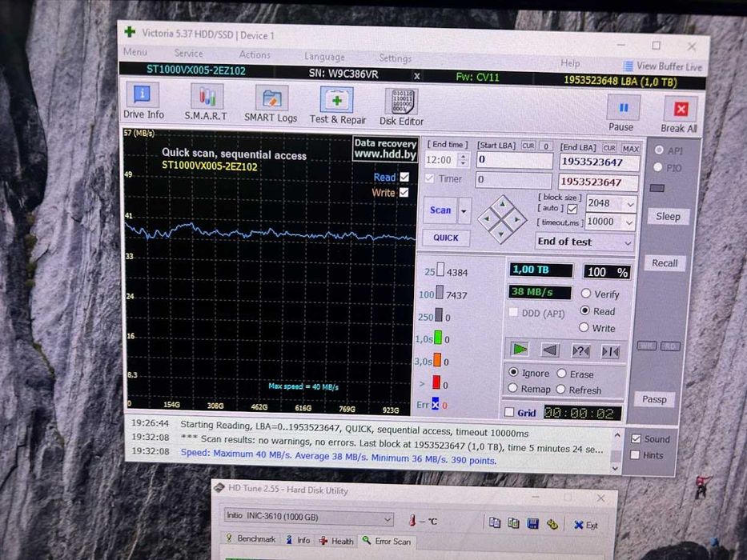
Task: Toggle the Grid checkbox
Action: [x=509, y=412]
